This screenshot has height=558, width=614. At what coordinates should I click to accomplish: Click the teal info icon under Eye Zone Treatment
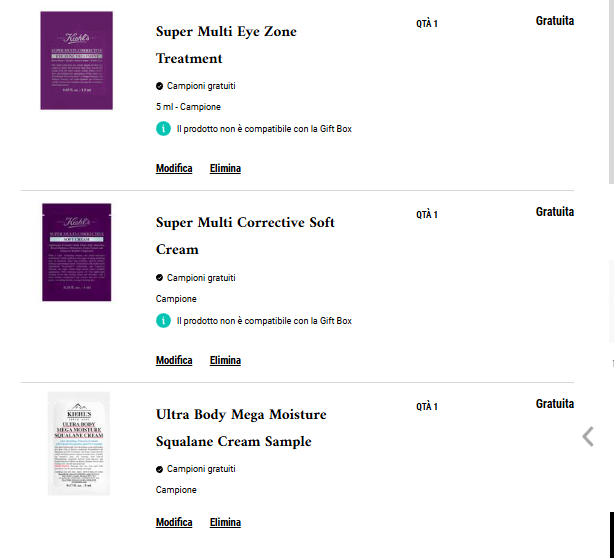coord(163,128)
